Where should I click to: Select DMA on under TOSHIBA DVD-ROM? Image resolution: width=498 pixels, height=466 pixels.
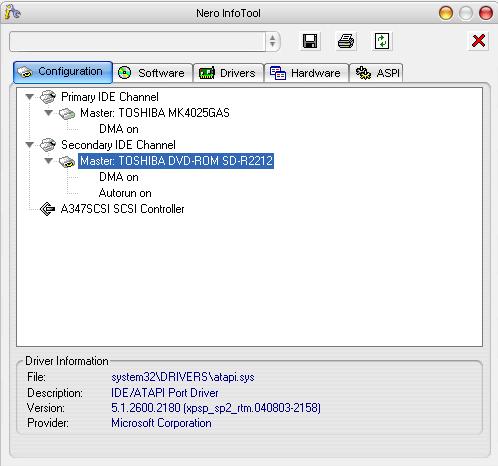[119, 177]
